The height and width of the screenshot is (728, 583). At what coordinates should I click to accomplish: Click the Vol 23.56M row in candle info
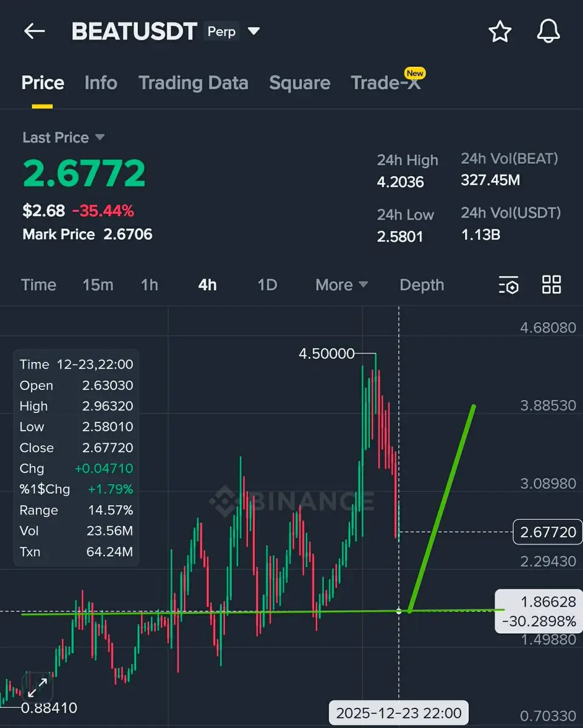click(x=76, y=531)
